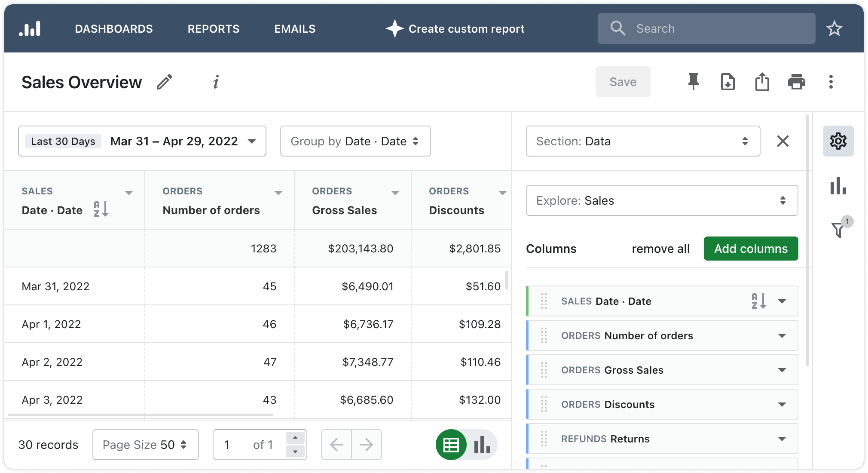Switch to chart view at the bottom
This screenshot has height=473, width=868.
pos(481,445)
